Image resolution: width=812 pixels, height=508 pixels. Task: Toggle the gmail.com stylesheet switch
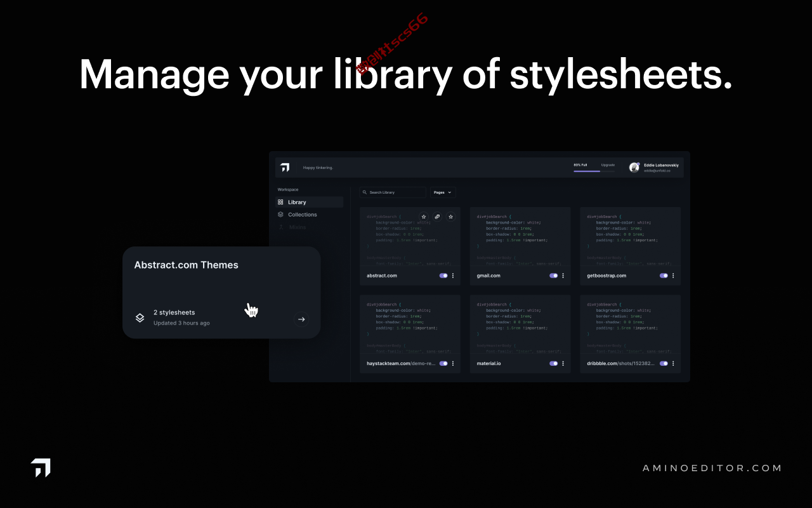tap(554, 276)
